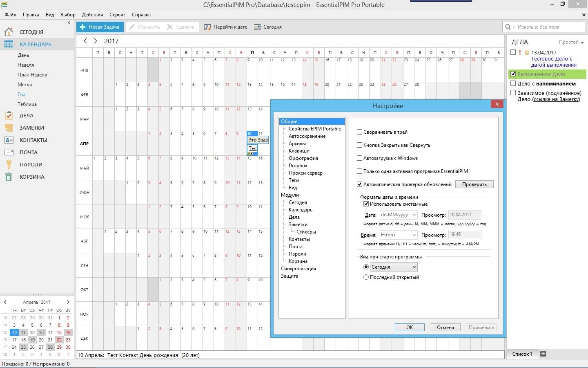Open the Вид menu
This screenshot has height=368, width=588.
pos(50,15)
